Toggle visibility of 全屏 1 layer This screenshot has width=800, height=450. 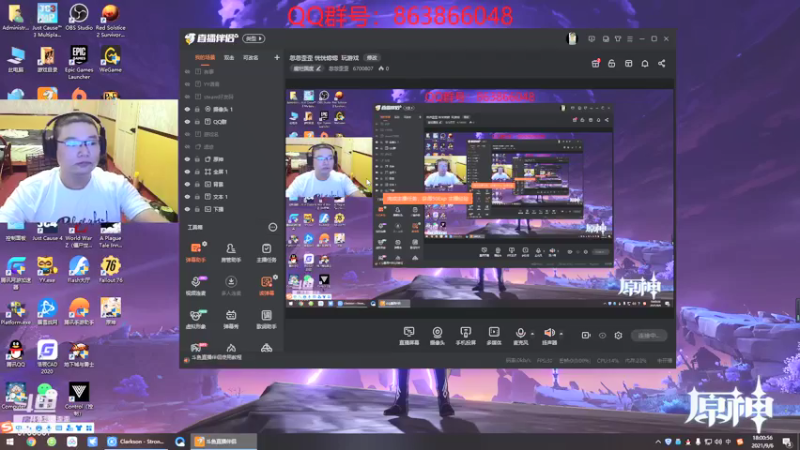(187, 172)
